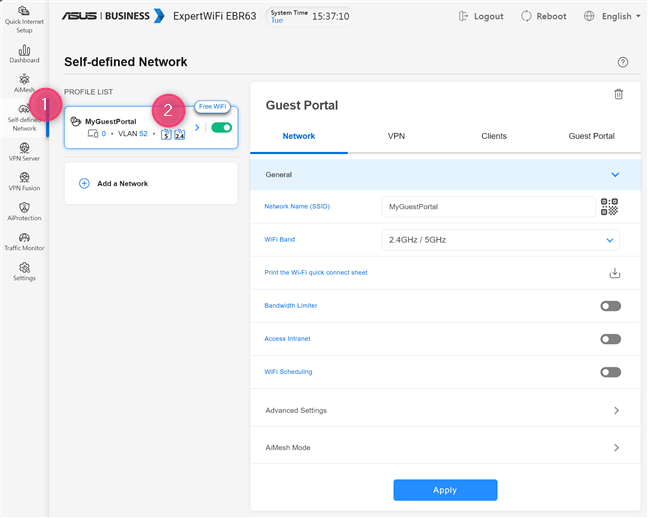The image size is (648, 518).
Task: Show QR code for SSID
Action: pos(609,207)
